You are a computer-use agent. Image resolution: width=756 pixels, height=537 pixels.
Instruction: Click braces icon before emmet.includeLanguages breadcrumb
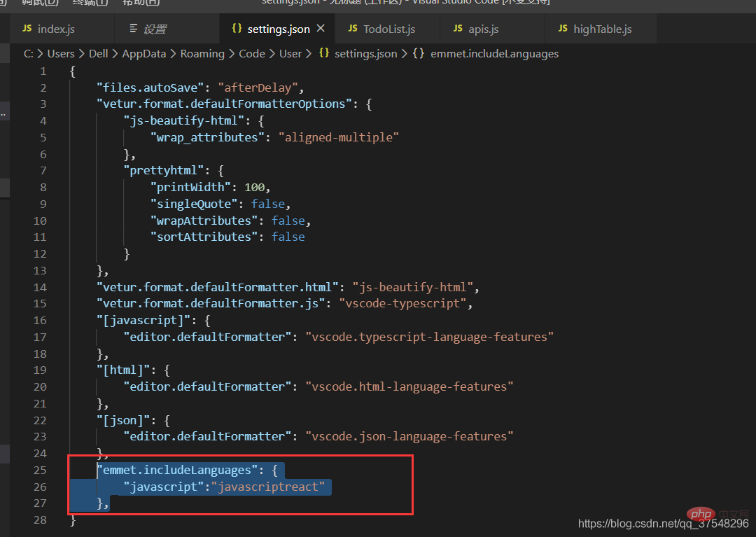tap(419, 53)
